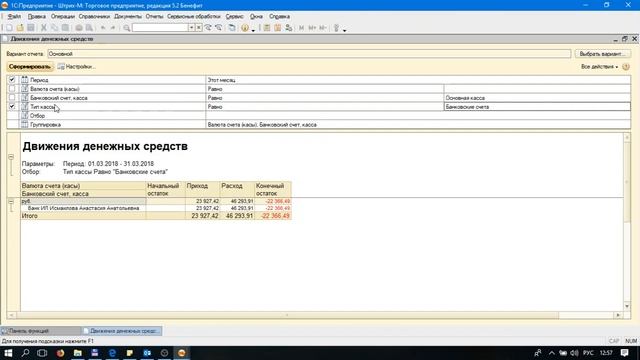Open the Справка menu

[x=279, y=16]
